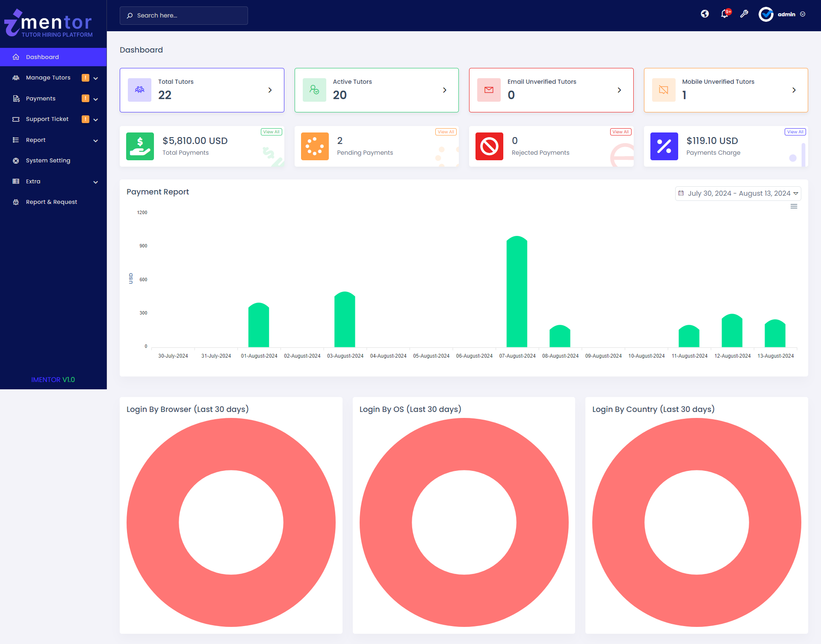Open the Payment Report chart hamburger menu
Screen dimensions: 821x644
pyautogui.click(x=794, y=206)
